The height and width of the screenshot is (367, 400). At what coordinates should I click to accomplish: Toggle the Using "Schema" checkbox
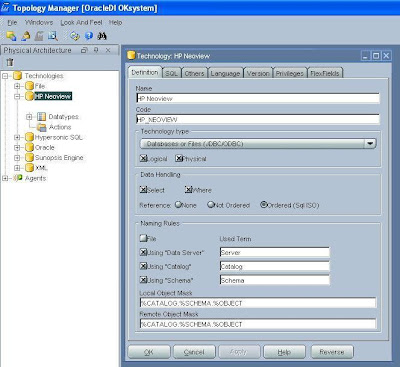pyautogui.click(x=143, y=280)
